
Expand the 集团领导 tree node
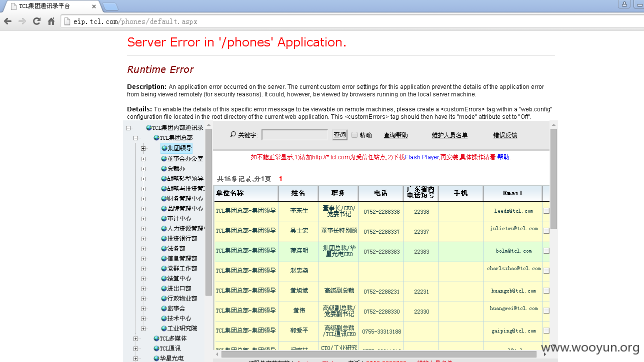click(143, 148)
